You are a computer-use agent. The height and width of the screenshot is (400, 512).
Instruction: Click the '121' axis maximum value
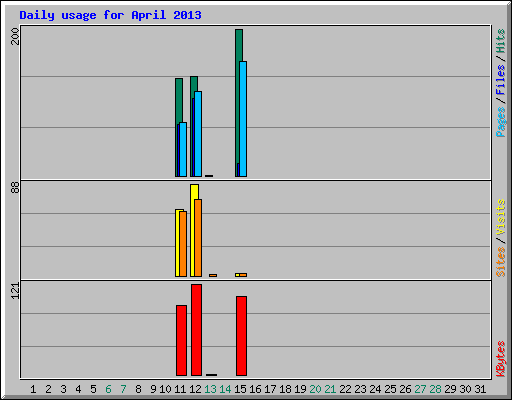(15, 291)
